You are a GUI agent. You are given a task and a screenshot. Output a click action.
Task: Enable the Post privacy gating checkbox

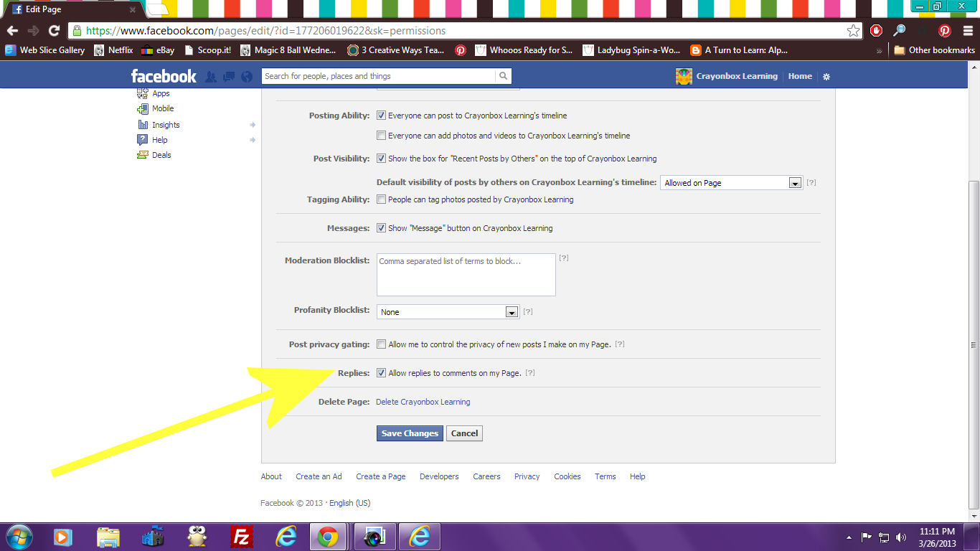(x=382, y=344)
